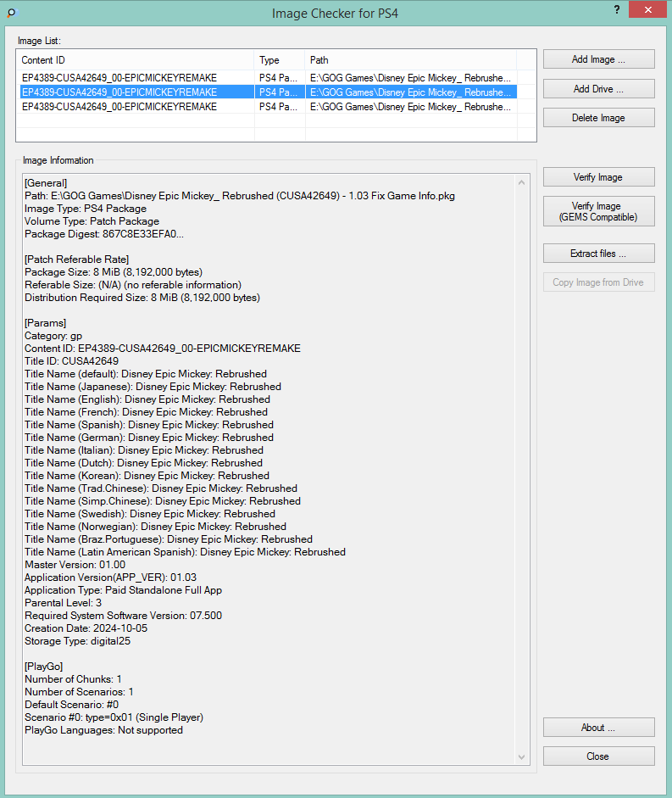This screenshot has height=798, width=672.
Task: Click the Default Scenario: #0 line
Action: click(x=72, y=705)
